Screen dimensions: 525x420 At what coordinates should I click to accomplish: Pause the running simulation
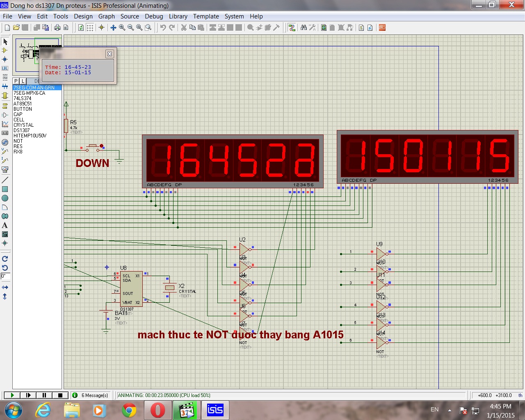[x=44, y=395]
